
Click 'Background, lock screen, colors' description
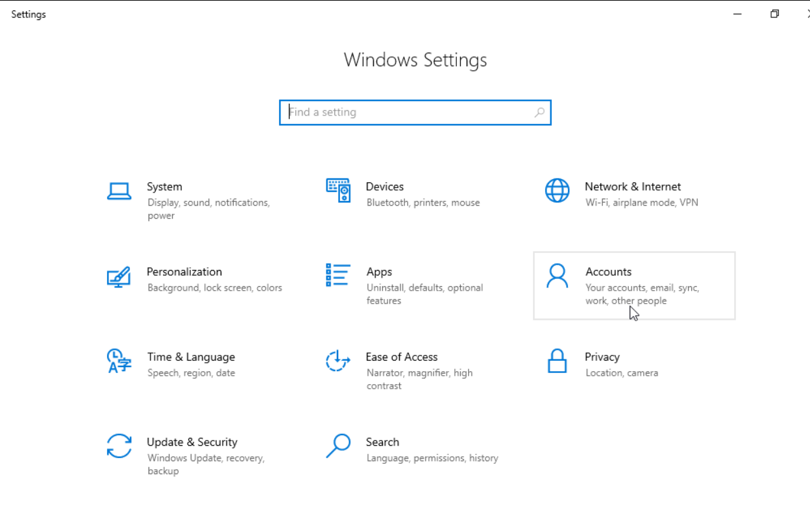tap(215, 287)
